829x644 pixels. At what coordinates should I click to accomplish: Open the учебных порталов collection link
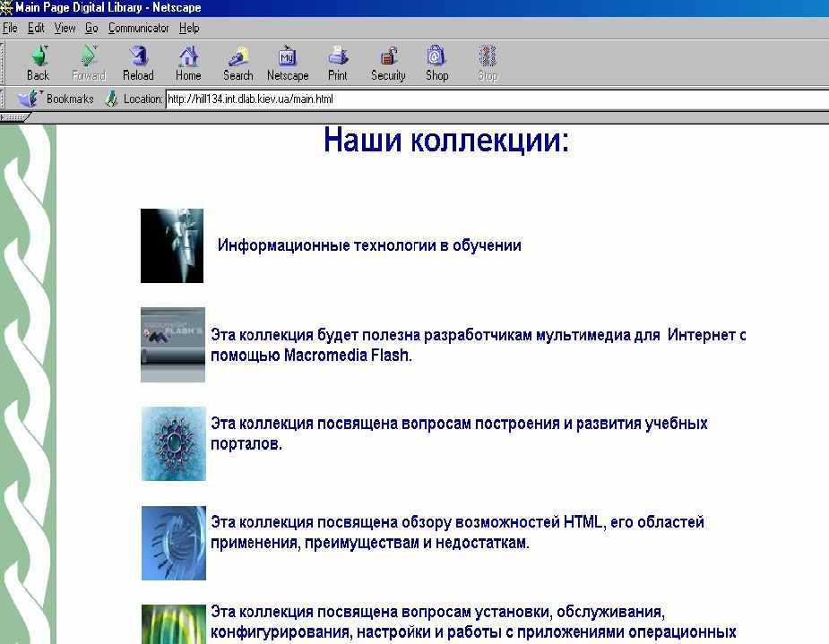coord(459,434)
